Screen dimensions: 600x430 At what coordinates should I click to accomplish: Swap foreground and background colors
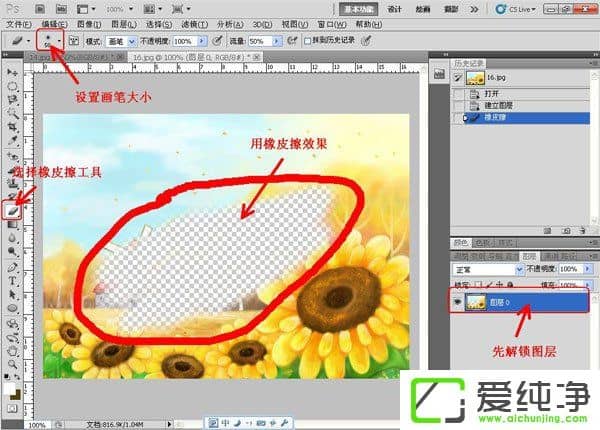click(17, 377)
